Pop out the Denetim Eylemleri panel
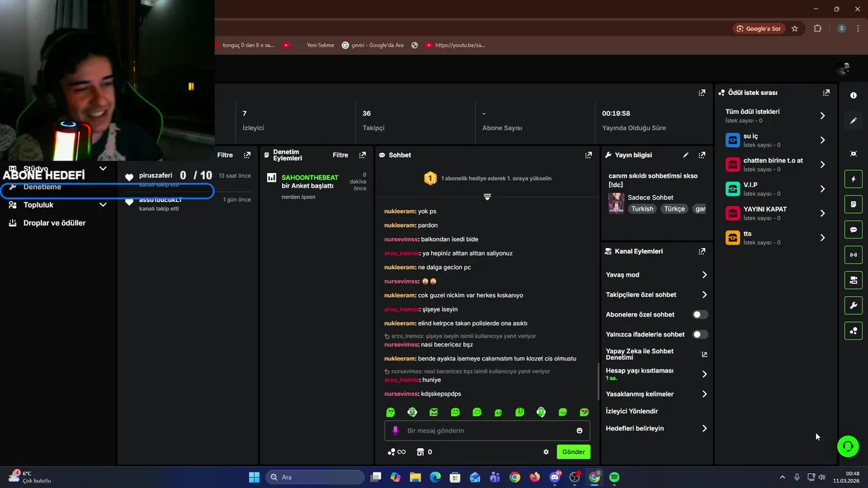This screenshot has height=488, width=868. pyautogui.click(x=363, y=155)
